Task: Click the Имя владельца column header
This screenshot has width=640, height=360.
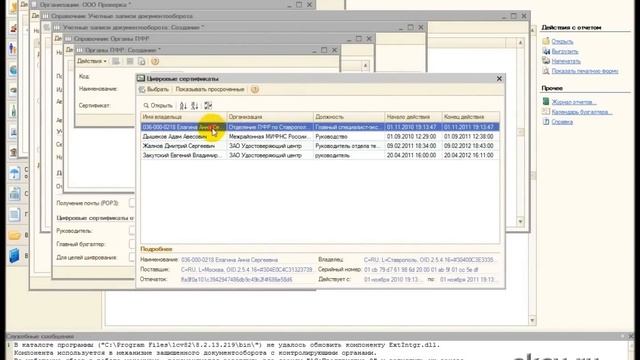Action: point(184,117)
